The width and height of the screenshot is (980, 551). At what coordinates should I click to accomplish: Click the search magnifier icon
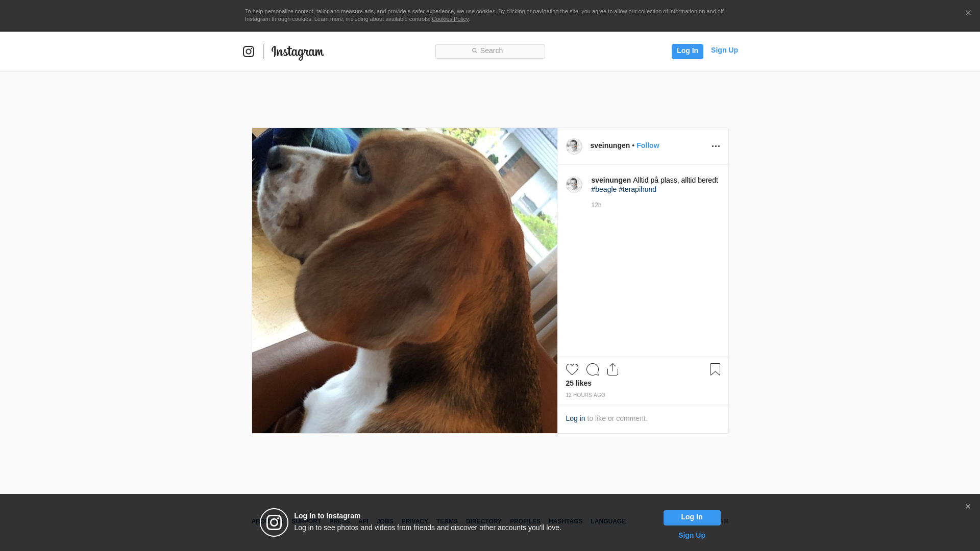coord(474,51)
